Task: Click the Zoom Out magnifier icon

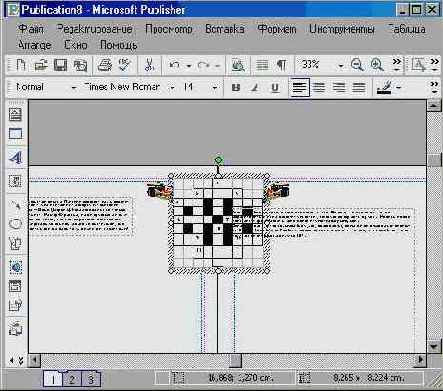Action: click(357, 65)
